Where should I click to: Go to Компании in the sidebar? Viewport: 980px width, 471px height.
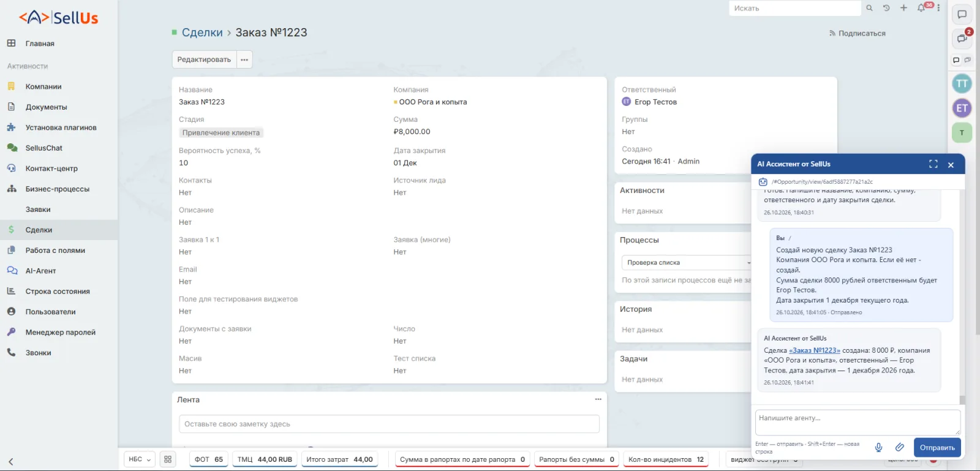point(43,86)
